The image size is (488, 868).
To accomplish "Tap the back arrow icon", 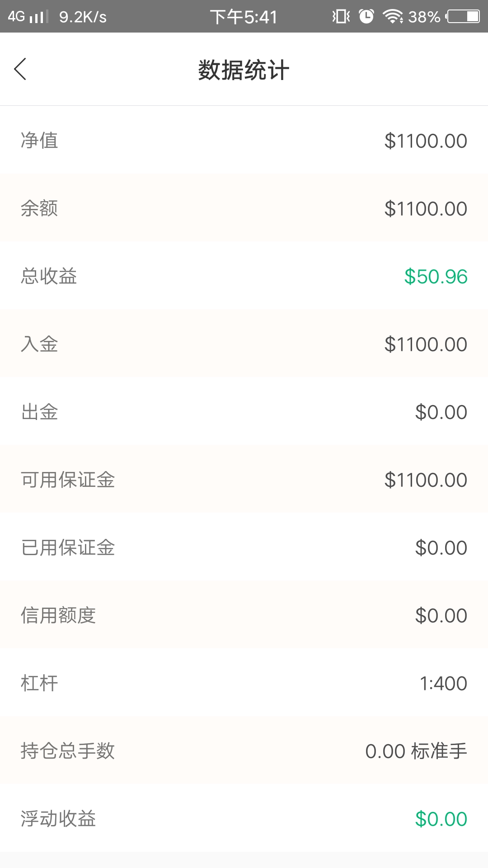I will click(x=20, y=69).
